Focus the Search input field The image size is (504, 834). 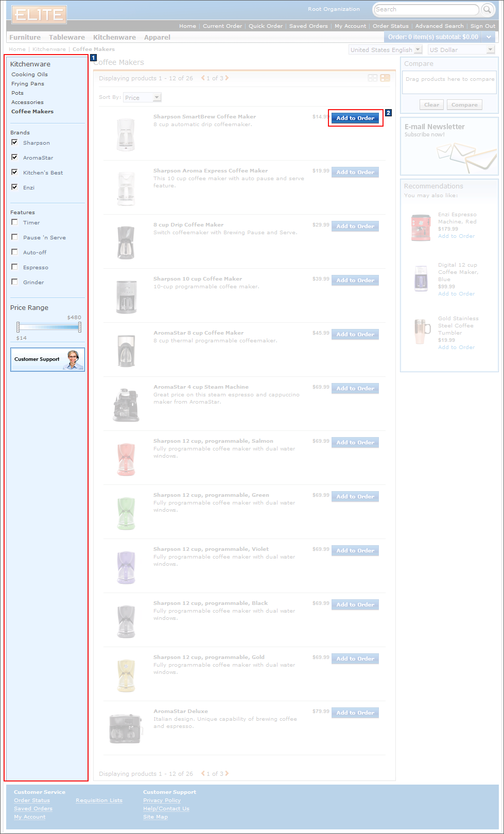point(426,9)
